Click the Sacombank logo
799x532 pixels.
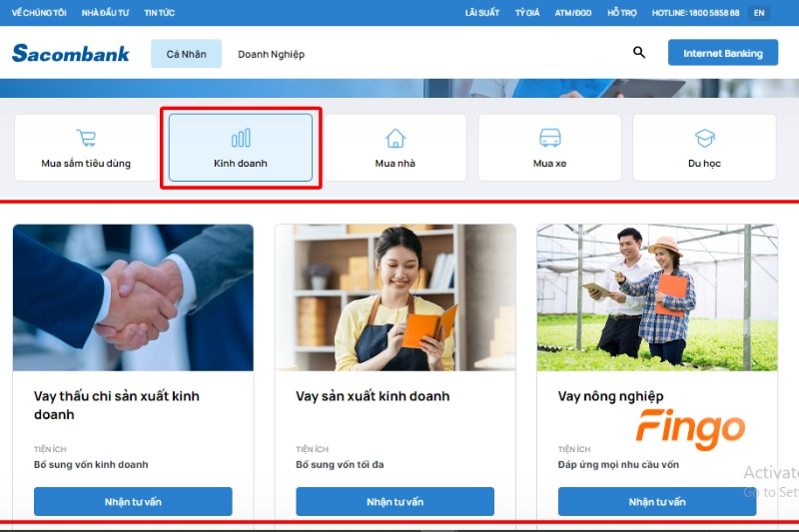pyautogui.click(x=71, y=53)
